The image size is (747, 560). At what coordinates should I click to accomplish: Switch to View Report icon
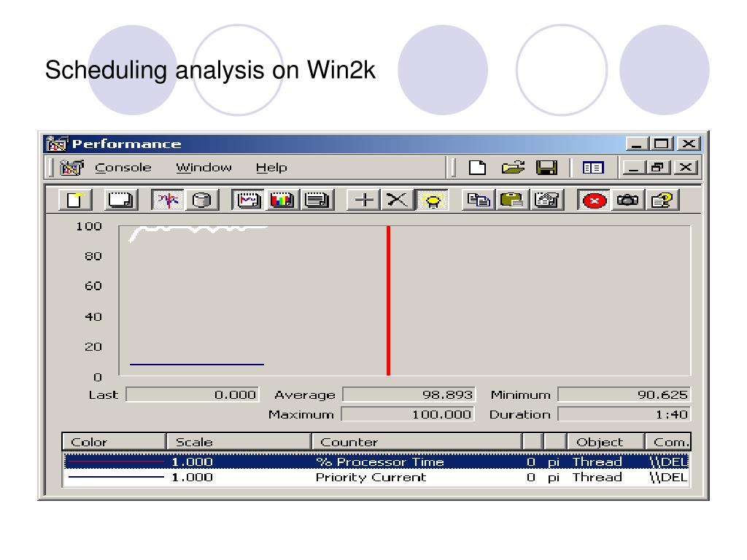pyautogui.click(x=317, y=200)
